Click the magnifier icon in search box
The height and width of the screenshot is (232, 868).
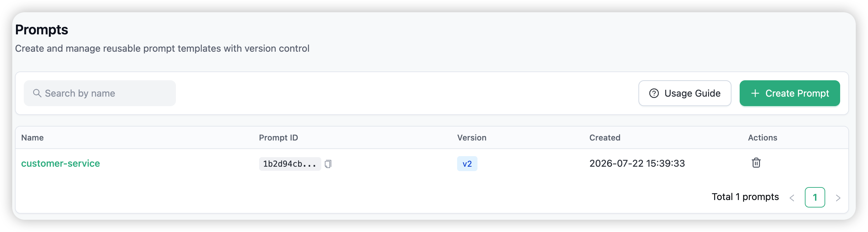tap(37, 93)
